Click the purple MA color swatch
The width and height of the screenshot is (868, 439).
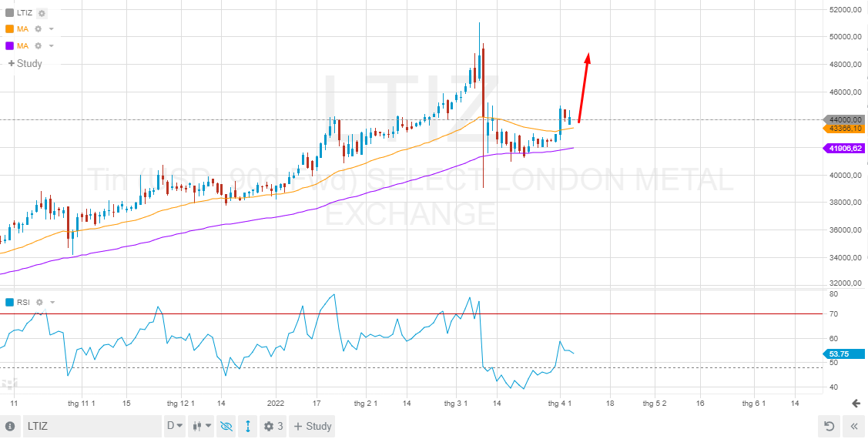click(x=9, y=46)
